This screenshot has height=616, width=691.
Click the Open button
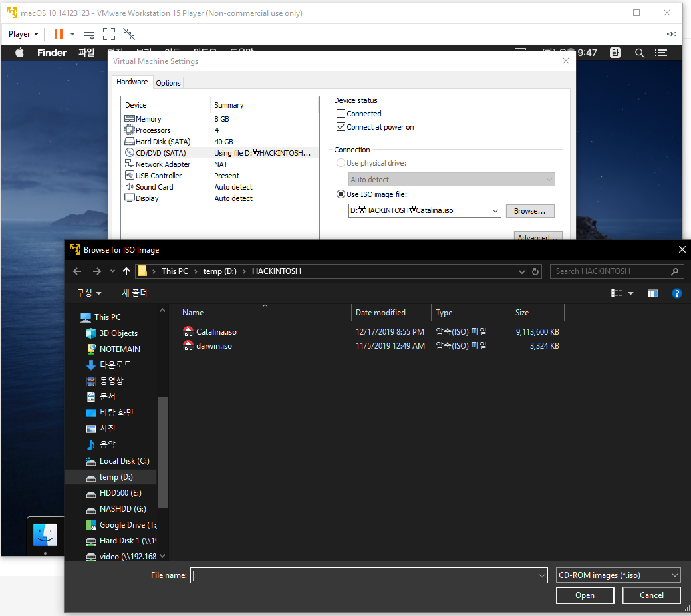[x=585, y=596]
